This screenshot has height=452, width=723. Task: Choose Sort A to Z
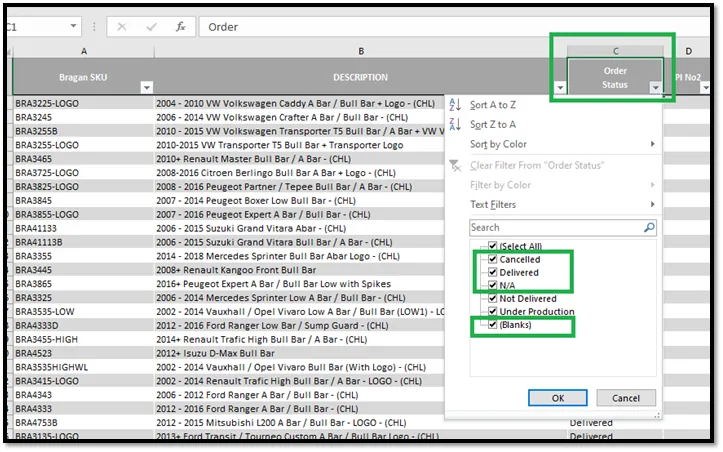492,105
